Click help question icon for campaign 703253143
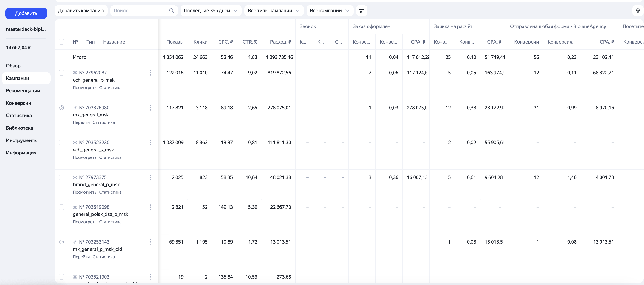Screen dimensions: 644x285 (61, 242)
